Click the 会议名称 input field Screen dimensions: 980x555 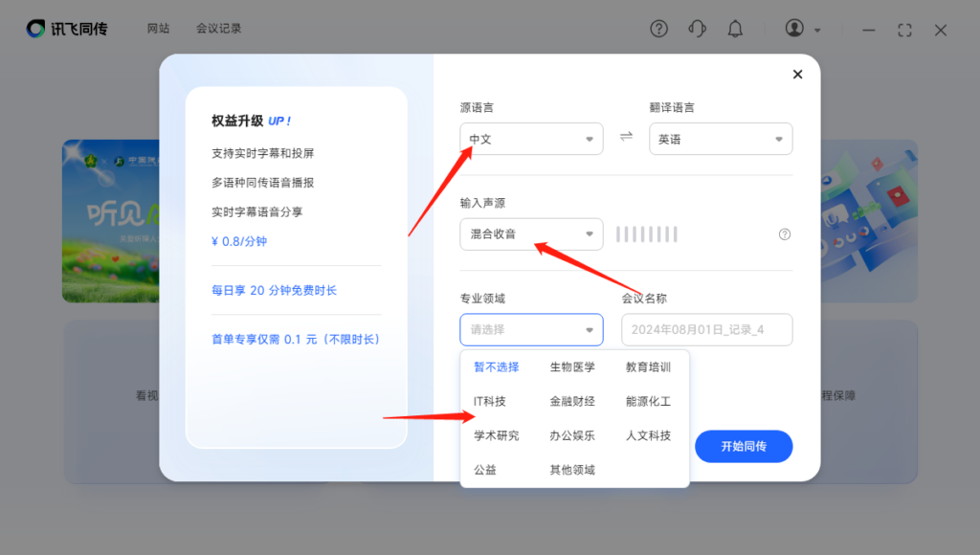click(x=706, y=330)
